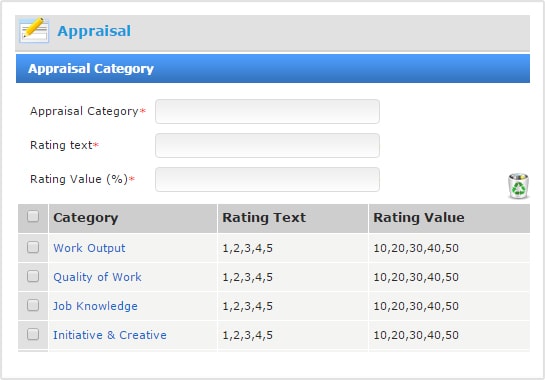Click the Rating Text column header

293,218
